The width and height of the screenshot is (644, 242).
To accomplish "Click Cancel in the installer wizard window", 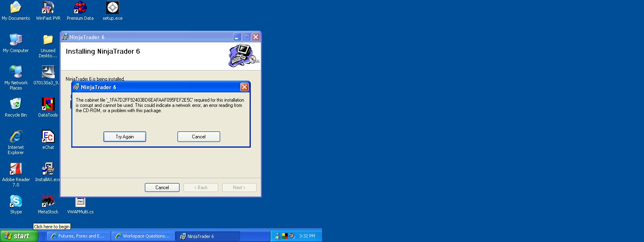I will [162, 188].
